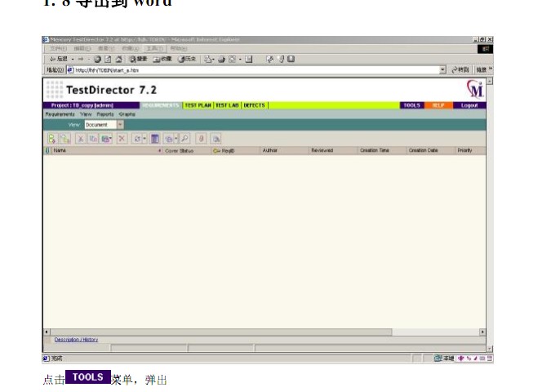Click the browser Back button
The width and height of the screenshot is (560, 392).
(x=59, y=59)
